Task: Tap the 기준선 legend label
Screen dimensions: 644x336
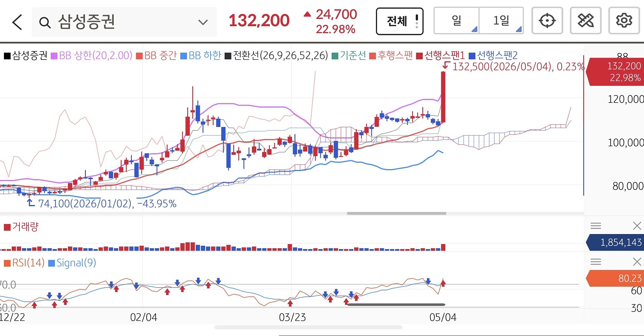Action: pyautogui.click(x=353, y=55)
